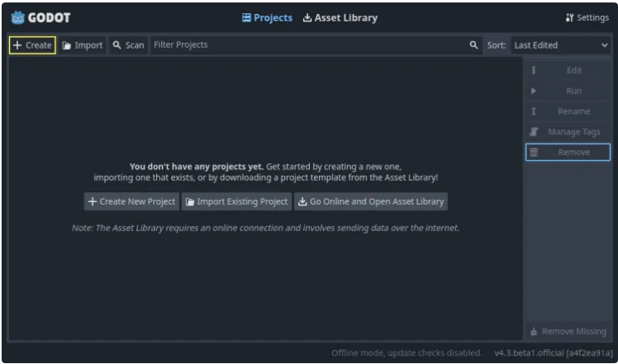Open the Projects tab
This screenshot has width=618, height=364.
(x=267, y=17)
